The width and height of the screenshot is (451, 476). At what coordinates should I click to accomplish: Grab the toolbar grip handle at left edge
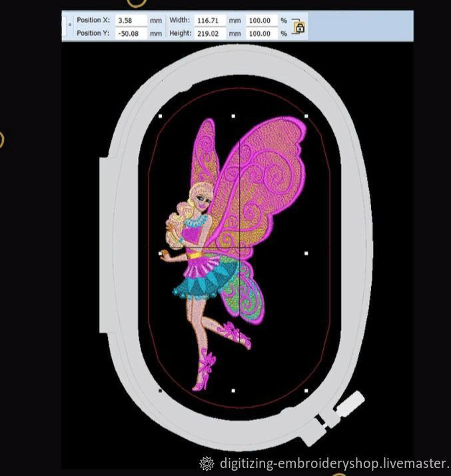tap(69, 27)
